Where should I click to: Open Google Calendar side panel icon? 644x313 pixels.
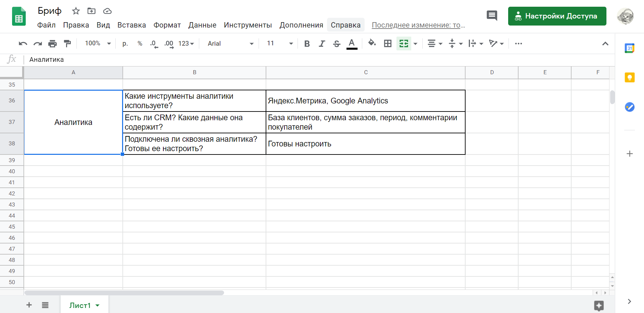[x=630, y=48]
